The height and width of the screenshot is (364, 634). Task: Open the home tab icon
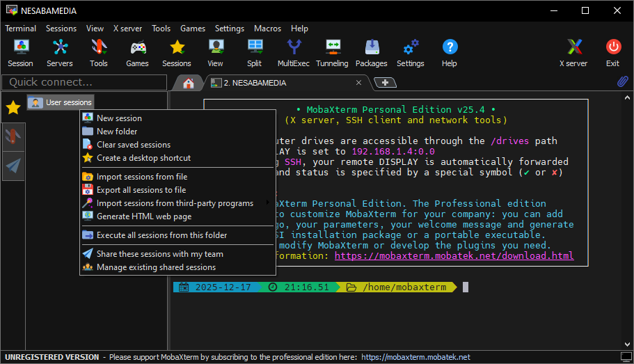click(x=188, y=83)
